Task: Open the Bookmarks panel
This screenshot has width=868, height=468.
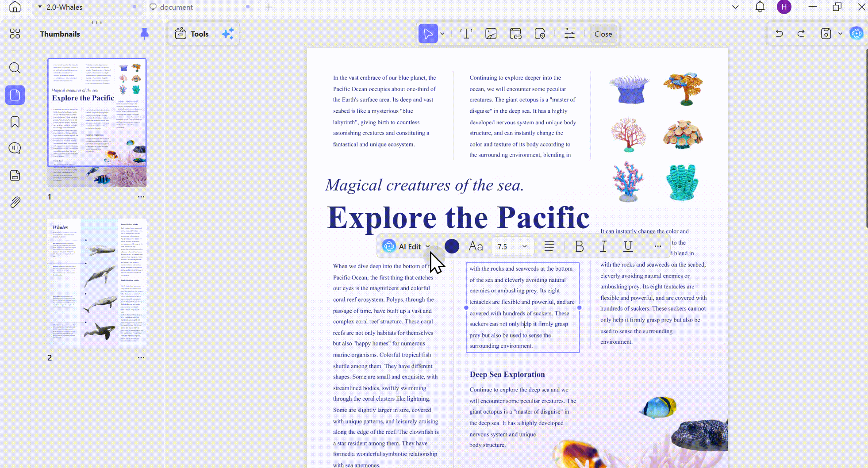Action: point(15,122)
